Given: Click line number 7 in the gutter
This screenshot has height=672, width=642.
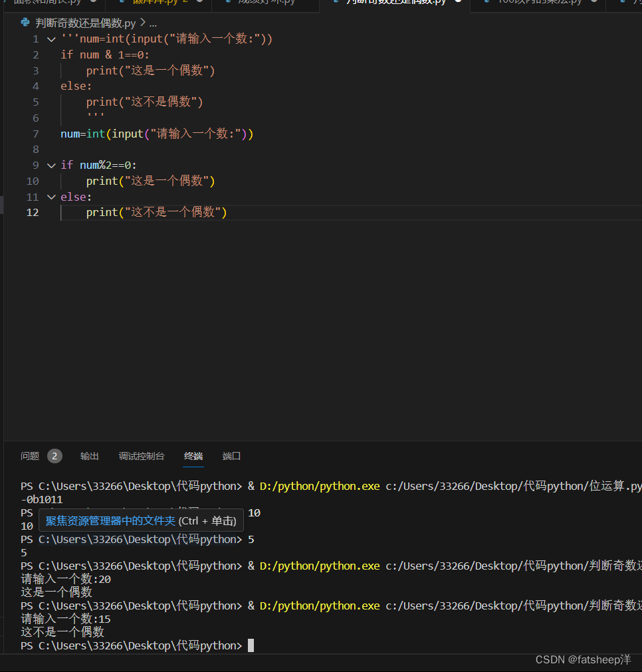Looking at the screenshot, I should pyautogui.click(x=36, y=134).
